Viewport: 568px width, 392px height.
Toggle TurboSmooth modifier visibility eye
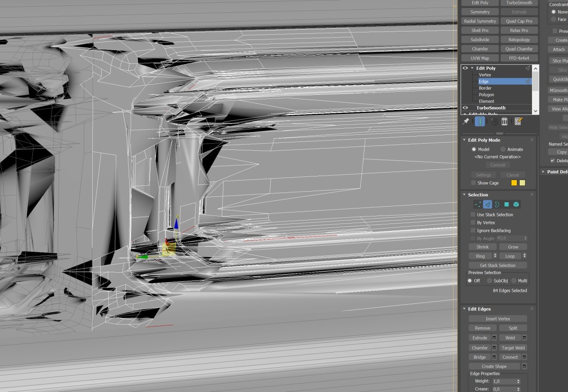pos(465,108)
